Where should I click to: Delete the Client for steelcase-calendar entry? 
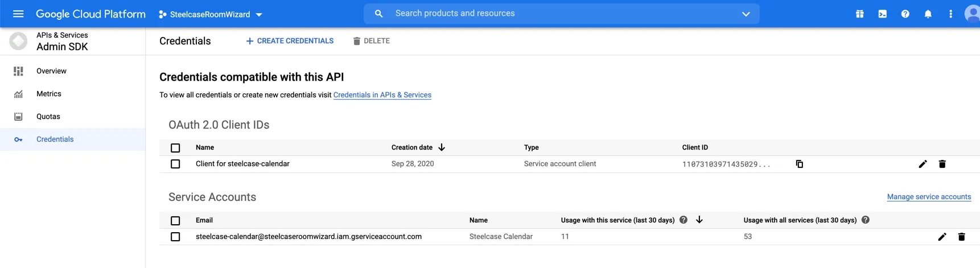click(x=942, y=164)
